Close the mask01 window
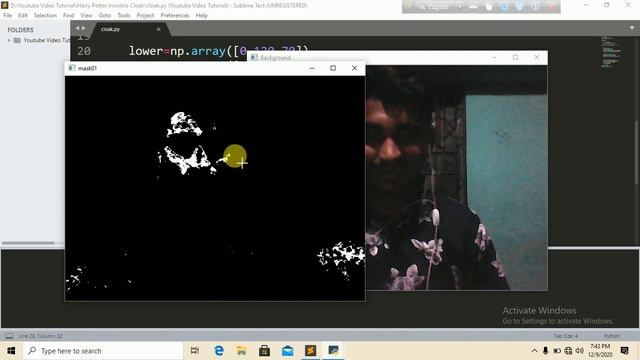Viewport: 640px width, 360px height. pos(354,68)
